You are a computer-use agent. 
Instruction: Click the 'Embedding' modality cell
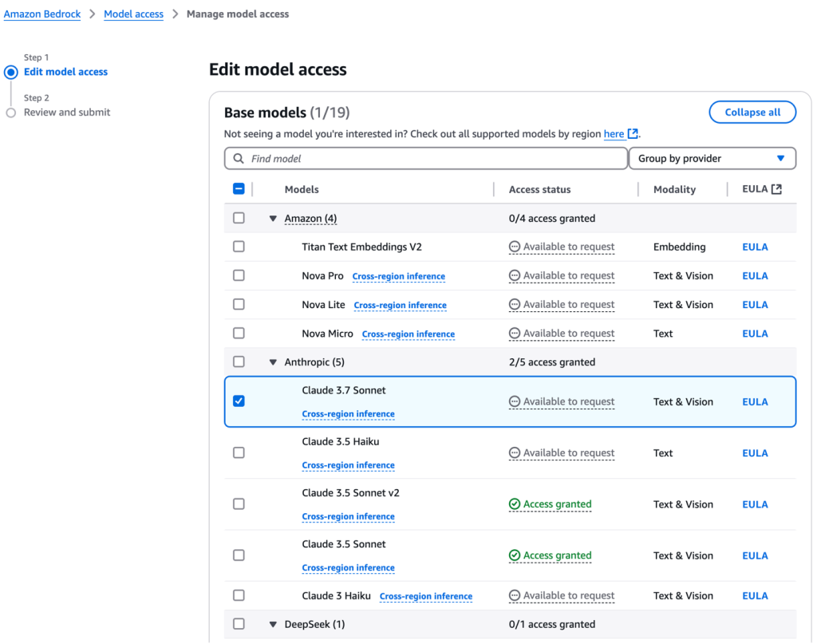[680, 247]
